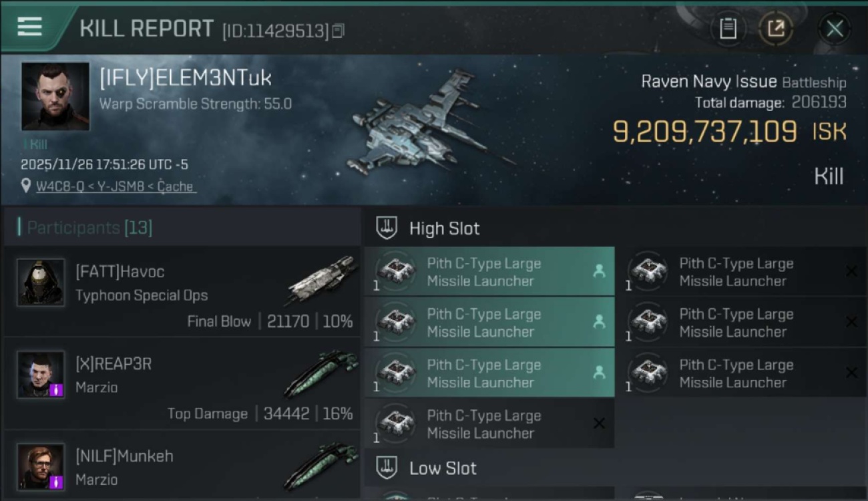
Task: Click the X on the fourth left-column launcher
Action: (599, 424)
